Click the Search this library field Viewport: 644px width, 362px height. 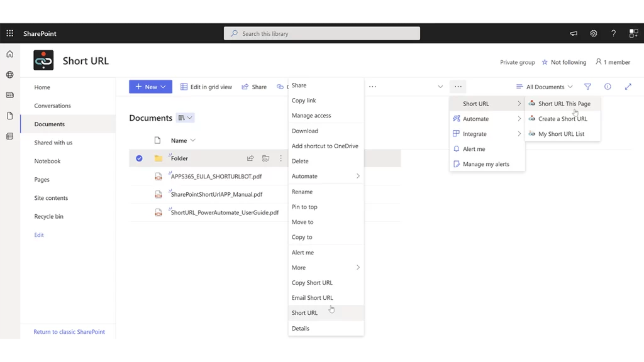click(x=322, y=34)
